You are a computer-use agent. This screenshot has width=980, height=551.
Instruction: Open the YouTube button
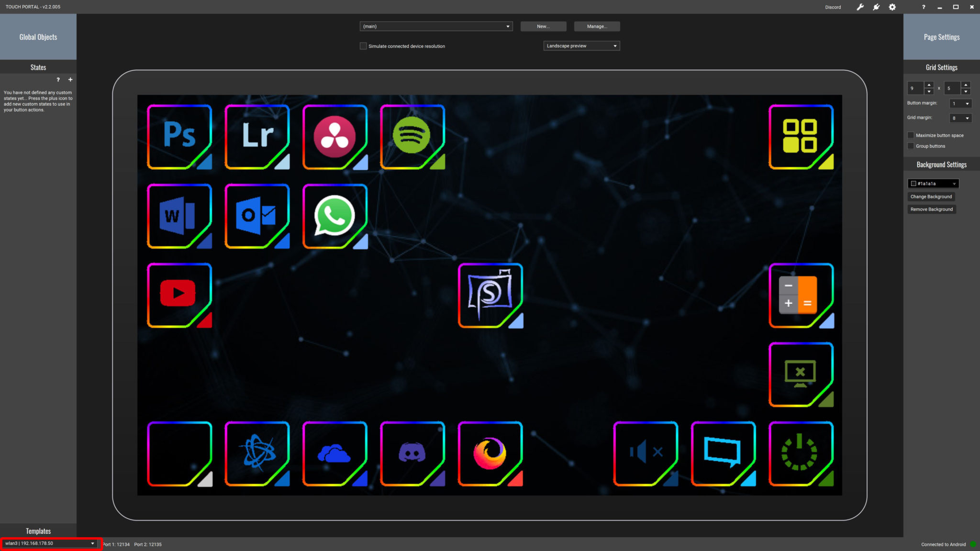179,296
